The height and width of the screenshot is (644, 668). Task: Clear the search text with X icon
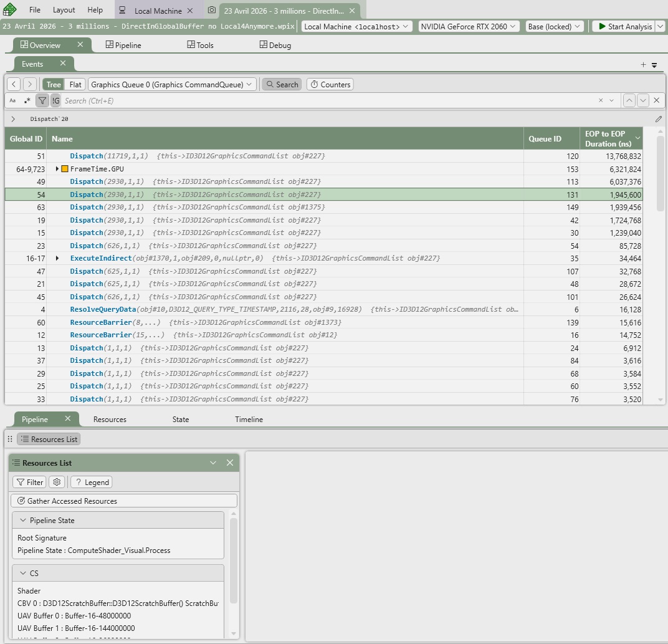click(x=601, y=100)
